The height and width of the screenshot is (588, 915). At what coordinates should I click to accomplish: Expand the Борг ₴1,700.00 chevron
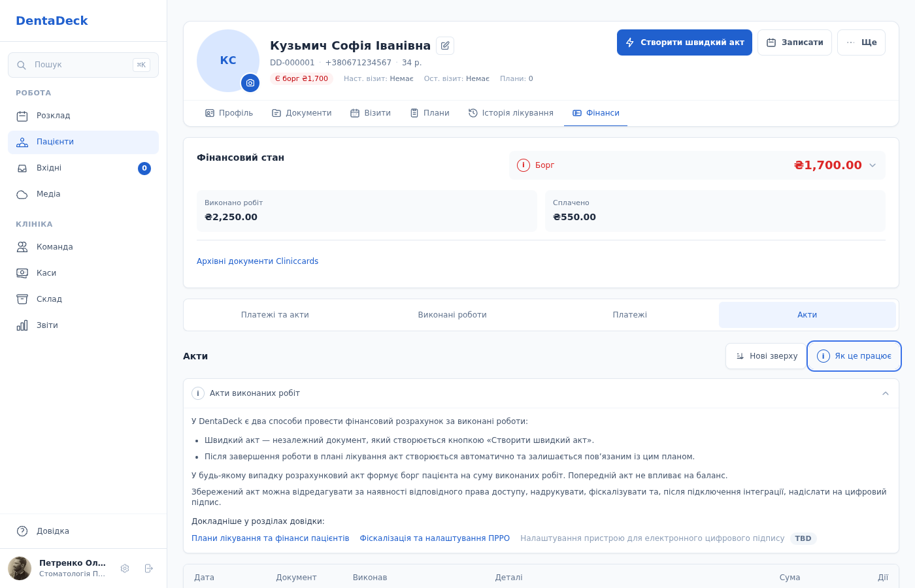pyautogui.click(x=873, y=165)
